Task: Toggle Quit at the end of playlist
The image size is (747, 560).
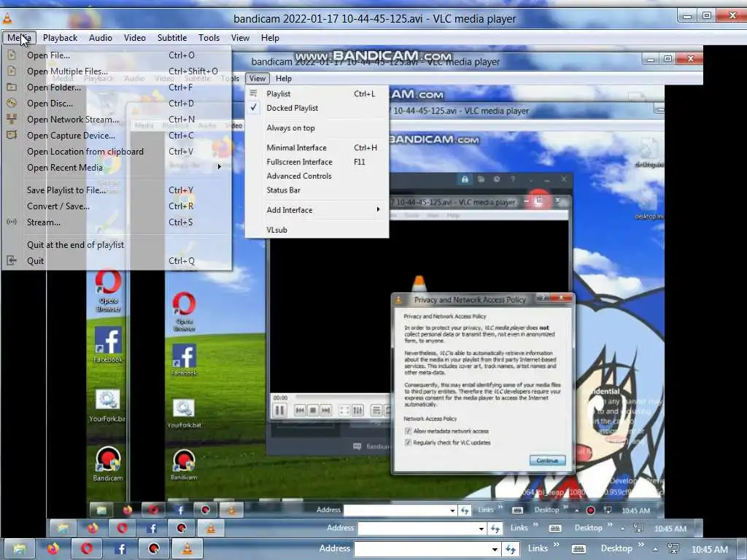Action: click(117, 245)
